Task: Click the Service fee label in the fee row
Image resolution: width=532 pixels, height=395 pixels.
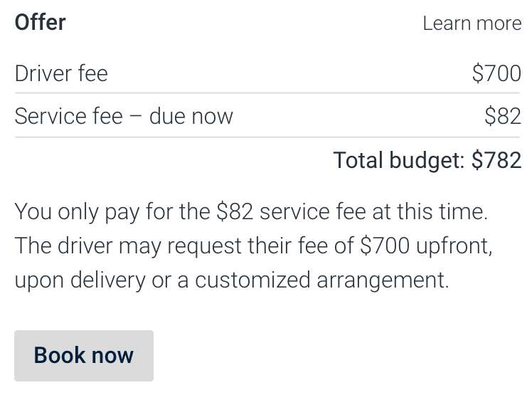Action: pos(68,116)
